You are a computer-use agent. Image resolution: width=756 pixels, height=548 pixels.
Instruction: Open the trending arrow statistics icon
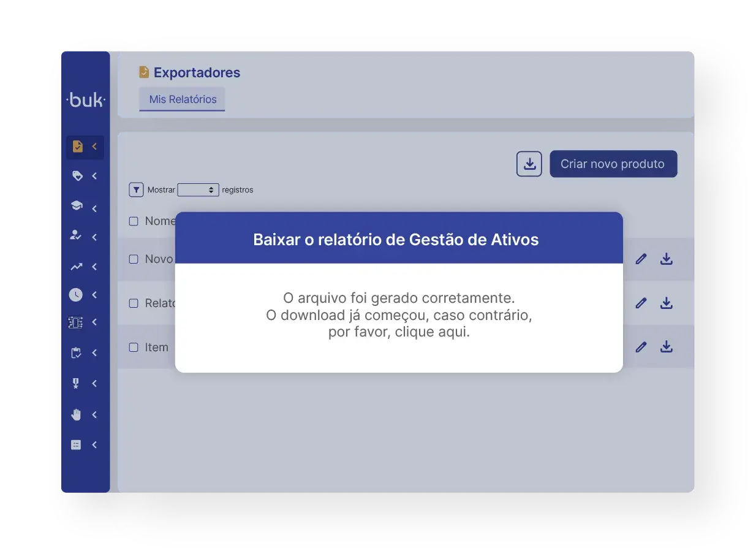pyautogui.click(x=76, y=267)
